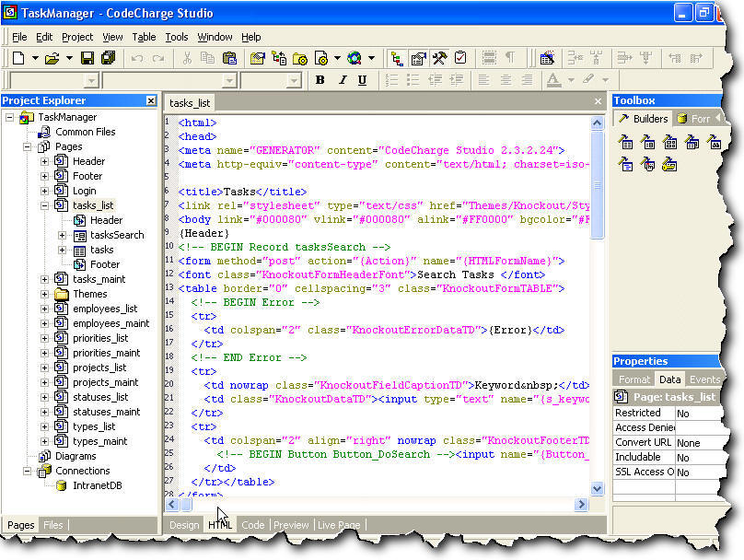Click the Convert URL property value None
This screenshot has width=744, height=560.
(x=700, y=443)
